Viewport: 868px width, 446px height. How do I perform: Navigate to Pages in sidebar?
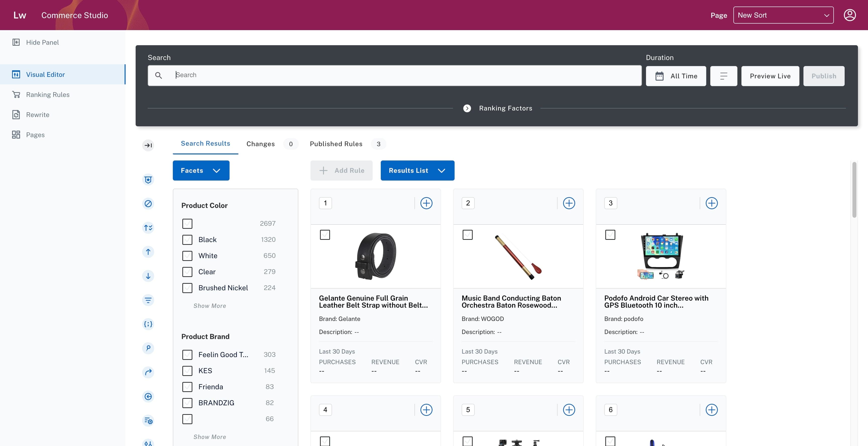(62, 135)
